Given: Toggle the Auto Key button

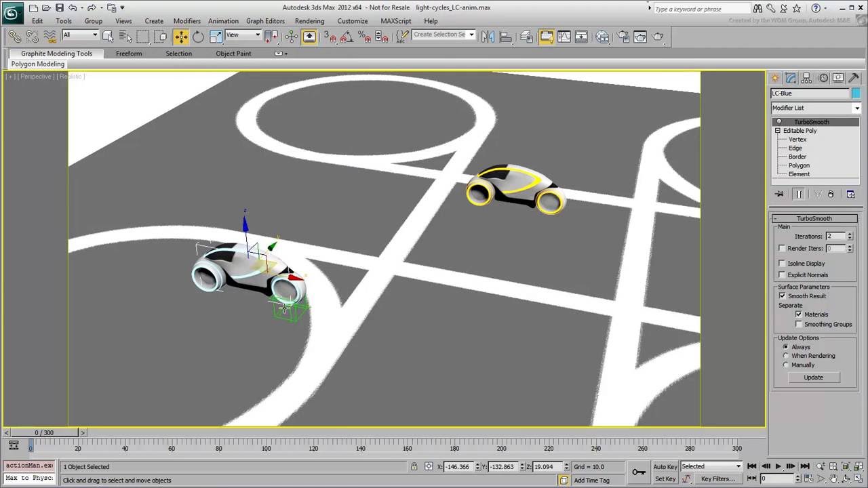Looking at the screenshot, I should (665, 466).
